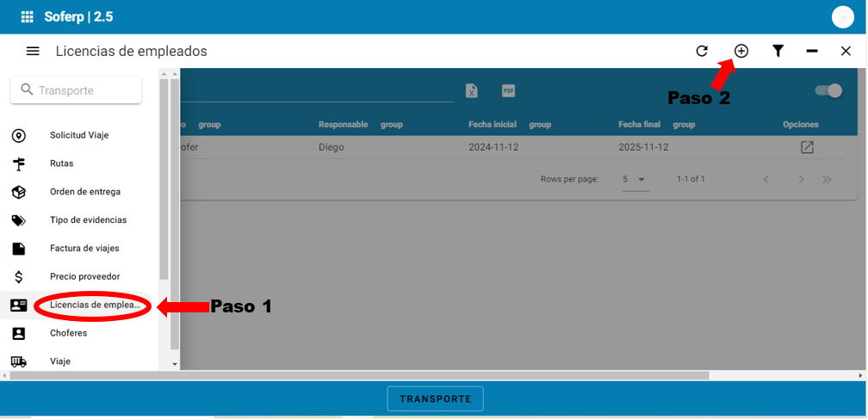This screenshot has width=868, height=420.
Task: Go to the next page of results
Action: pyautogui.click(x=801, y=179)
